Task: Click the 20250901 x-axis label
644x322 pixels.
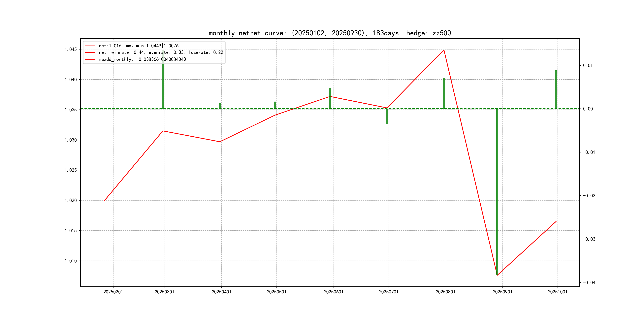Action: 502,292
